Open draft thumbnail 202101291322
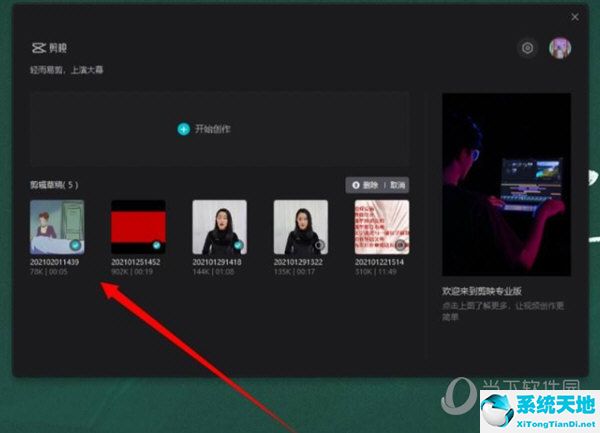The image size is (600, 433). [300, 226]
